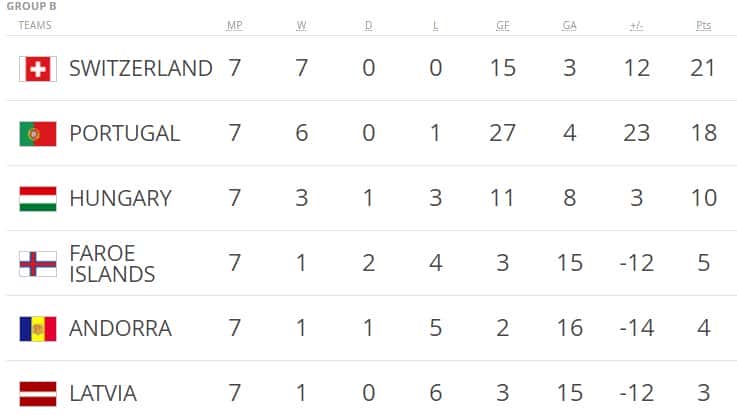
Task: Select the FAROE ISLANDS team name
Action: click(112, 264)
